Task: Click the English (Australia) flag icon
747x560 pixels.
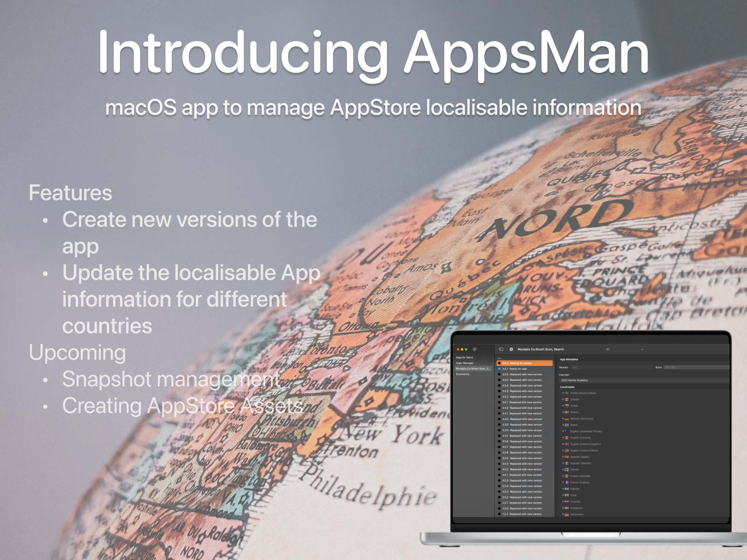Action: point(567,431)
